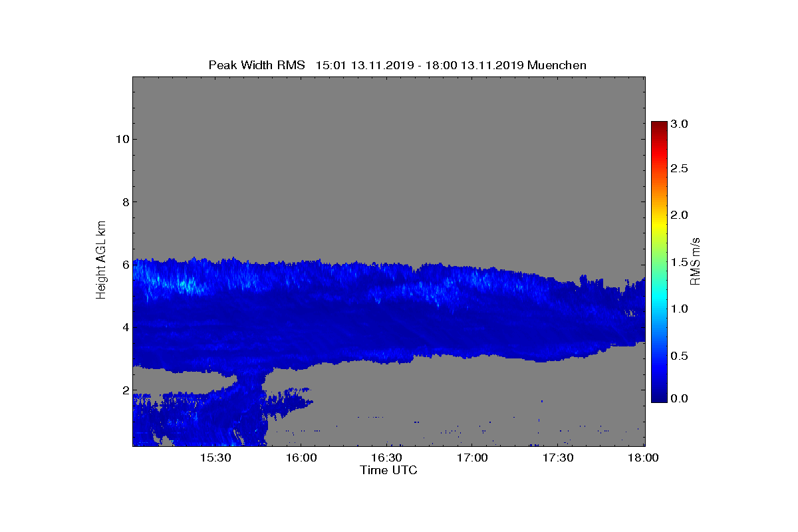
Task: Click the 16:00 time tick label
Action: point(301,458)
